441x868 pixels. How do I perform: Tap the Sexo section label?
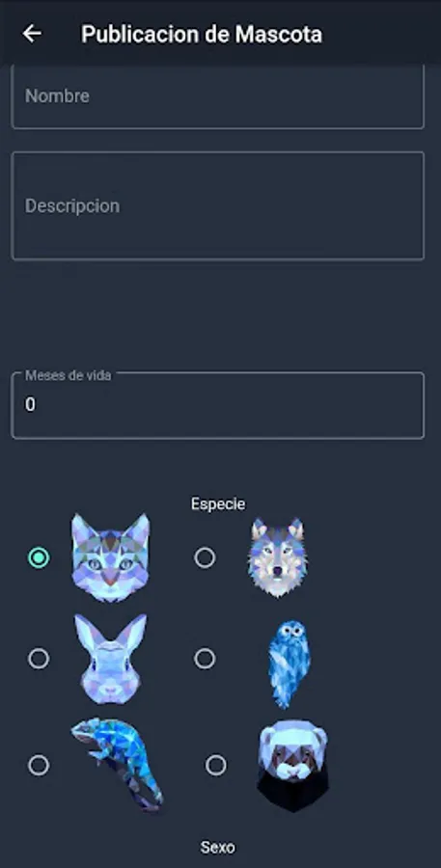pyautogui.click(x=218, y=847)
